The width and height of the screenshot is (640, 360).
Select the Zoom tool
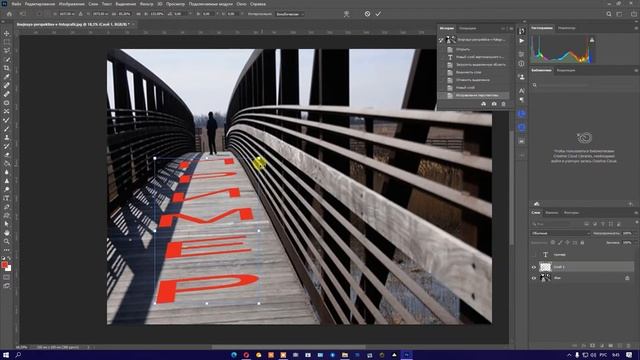7,241
